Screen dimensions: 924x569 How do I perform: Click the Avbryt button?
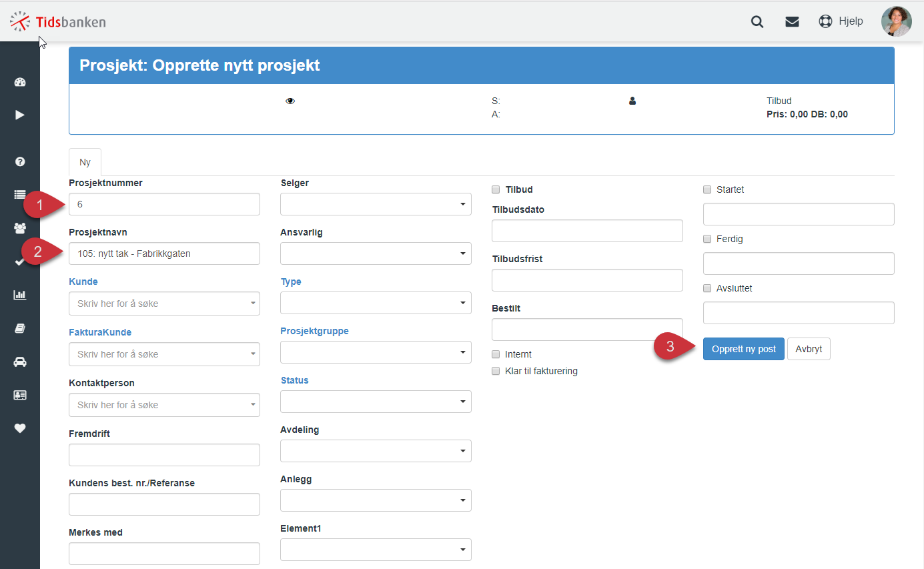pos(809,349)
